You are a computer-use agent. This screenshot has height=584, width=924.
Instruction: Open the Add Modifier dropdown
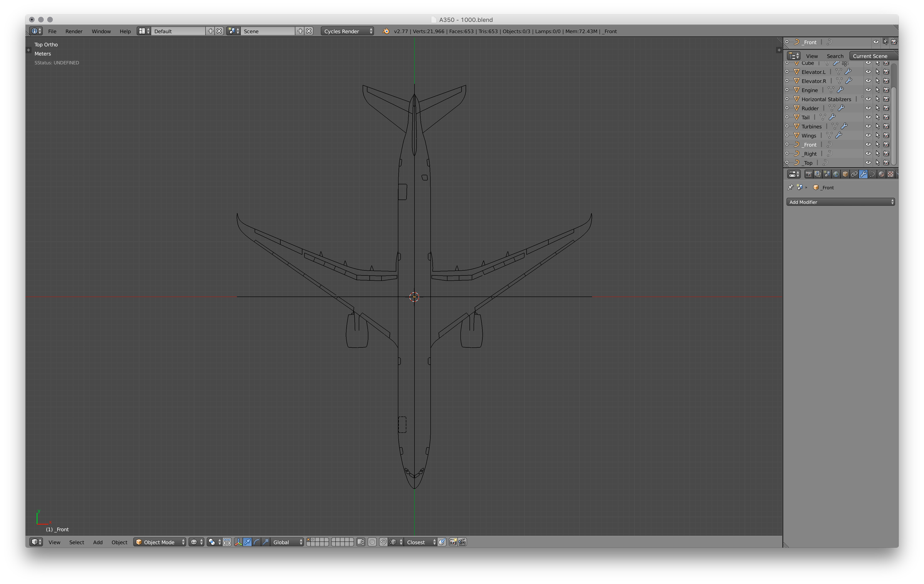[840, 202]
